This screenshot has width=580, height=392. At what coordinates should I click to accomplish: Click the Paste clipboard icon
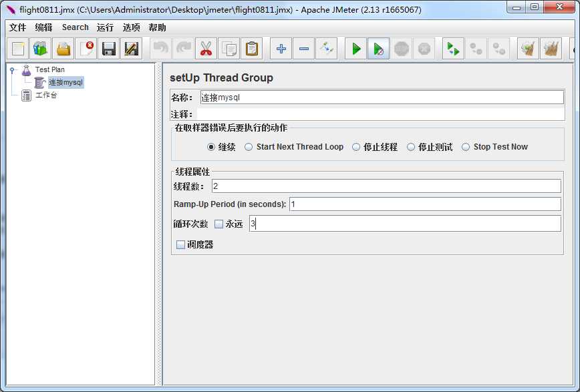pos(251,49)
